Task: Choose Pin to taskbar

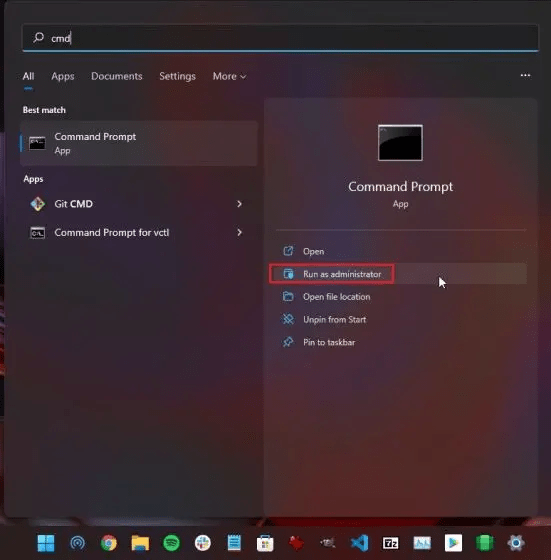Action: click(x=401, y=342)
